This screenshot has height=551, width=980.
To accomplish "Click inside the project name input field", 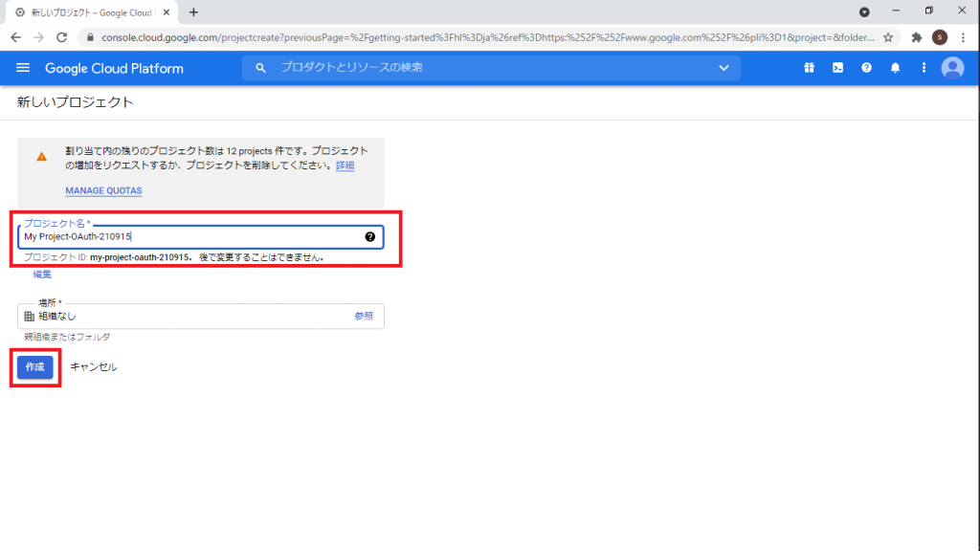I will 191,235.
